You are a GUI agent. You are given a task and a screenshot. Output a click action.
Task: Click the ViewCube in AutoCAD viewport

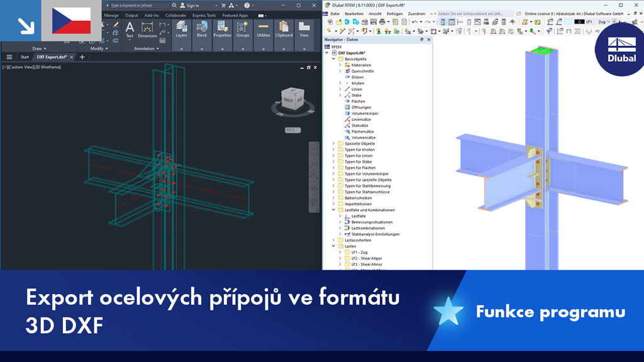point(292,99)
